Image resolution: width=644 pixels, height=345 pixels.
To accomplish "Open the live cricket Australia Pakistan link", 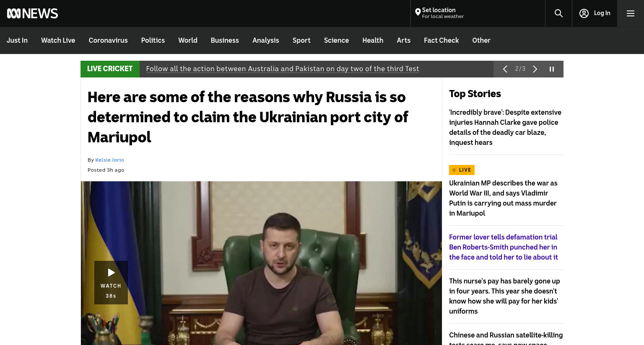I will click(x=283, y=69).
